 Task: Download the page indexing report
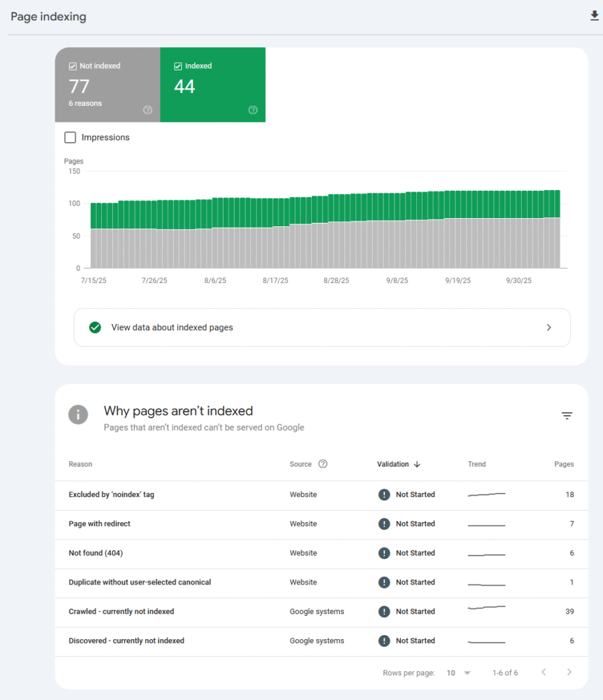(x=594, y=15)
